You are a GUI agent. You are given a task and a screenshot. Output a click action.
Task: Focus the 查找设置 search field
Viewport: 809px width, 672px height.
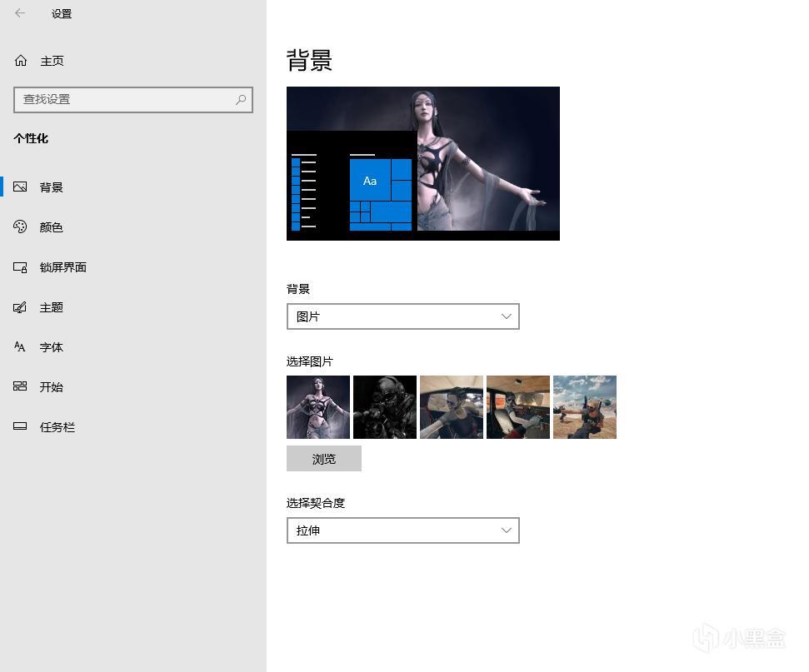(x=133, y=100)
